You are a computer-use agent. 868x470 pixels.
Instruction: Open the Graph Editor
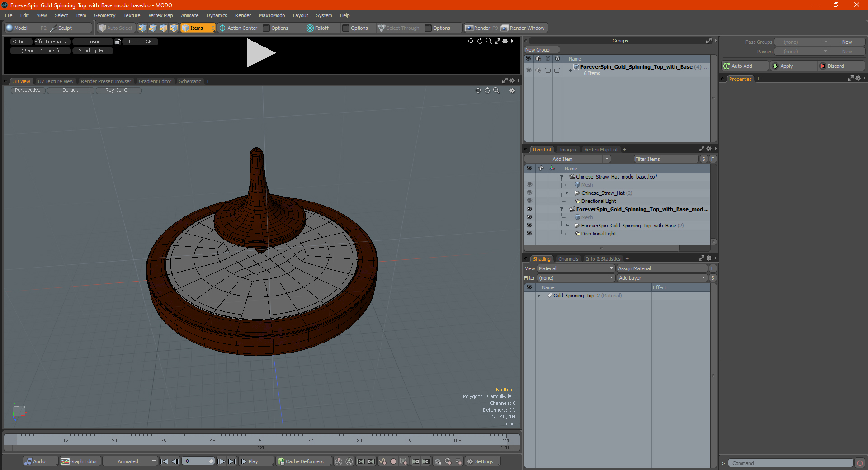[79, 461]
